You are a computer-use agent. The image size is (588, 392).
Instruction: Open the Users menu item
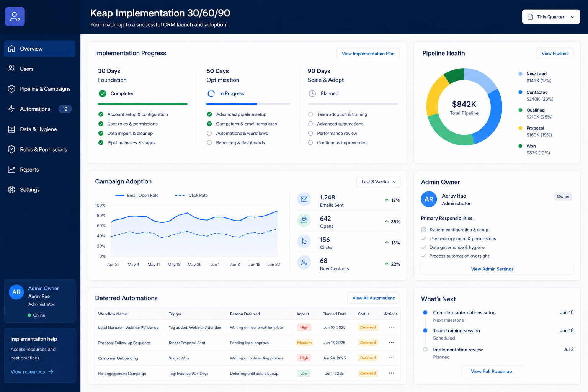coord(40,69)
